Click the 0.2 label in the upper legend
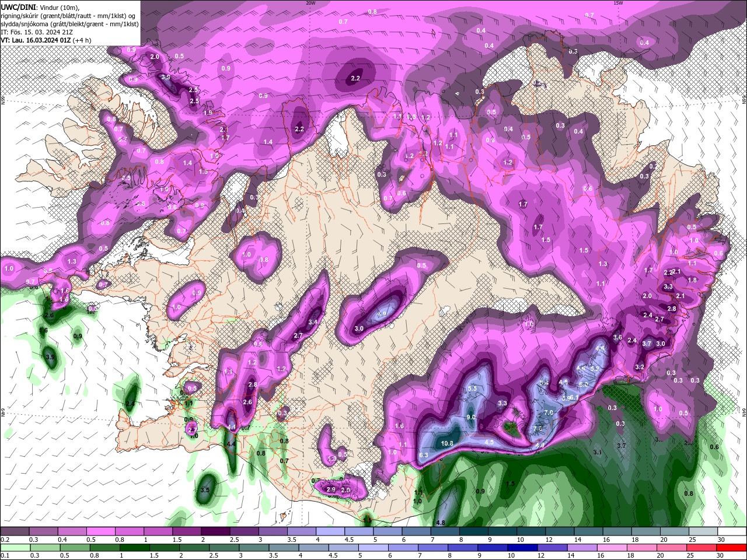The height and width of the screenshot is (560, 747). click(5, 540)
